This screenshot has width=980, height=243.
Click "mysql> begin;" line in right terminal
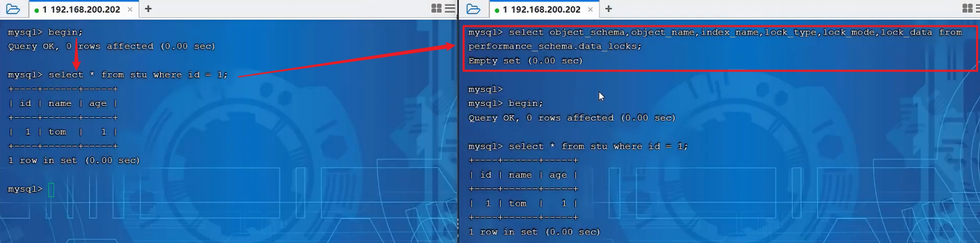coord(506,103)
